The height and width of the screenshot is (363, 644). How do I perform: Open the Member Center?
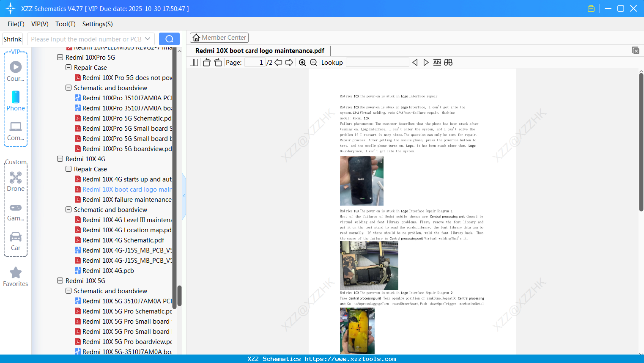(219, 37)
